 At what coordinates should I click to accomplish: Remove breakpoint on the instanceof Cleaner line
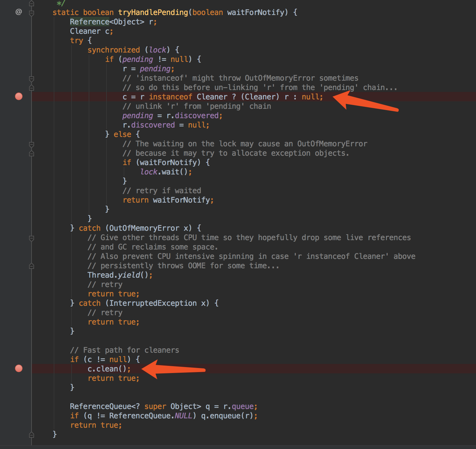click(x=19, y=96)
